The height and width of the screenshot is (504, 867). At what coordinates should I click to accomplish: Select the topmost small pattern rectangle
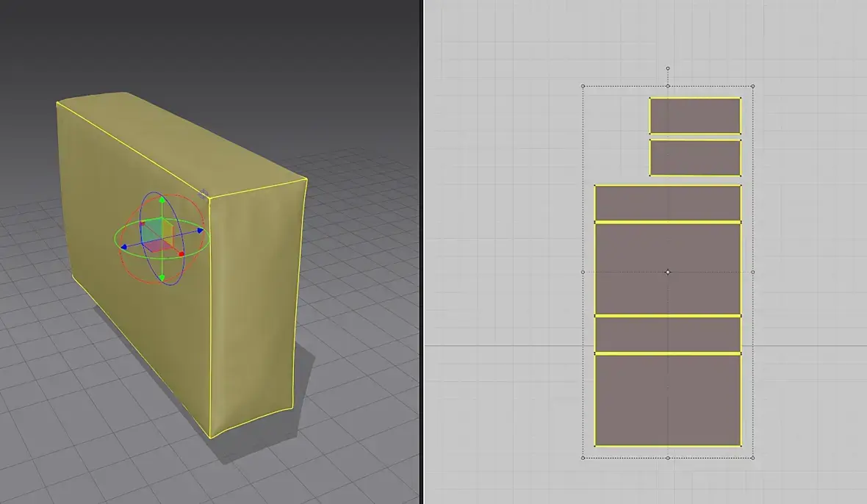pyautogui.click(x=695, y=115)
